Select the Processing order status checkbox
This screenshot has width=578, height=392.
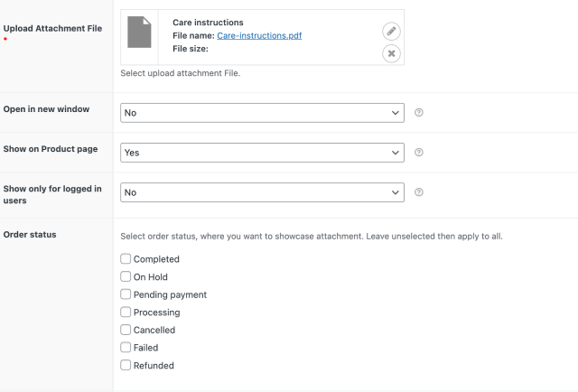[126, 313]
